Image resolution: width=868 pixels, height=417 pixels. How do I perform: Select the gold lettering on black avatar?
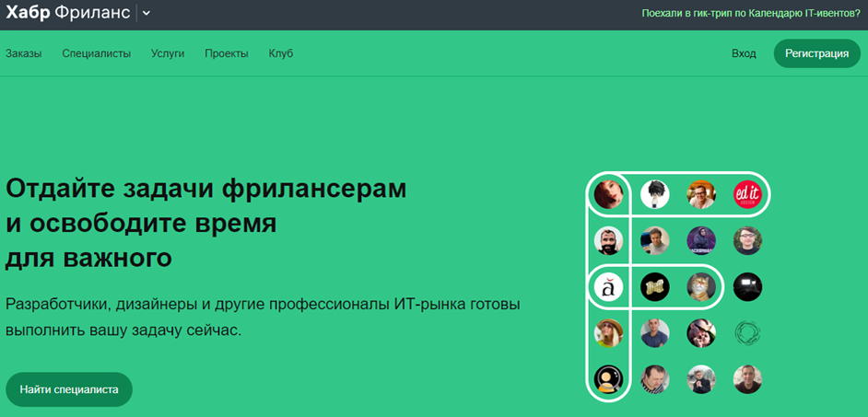[x=655, y=287]
